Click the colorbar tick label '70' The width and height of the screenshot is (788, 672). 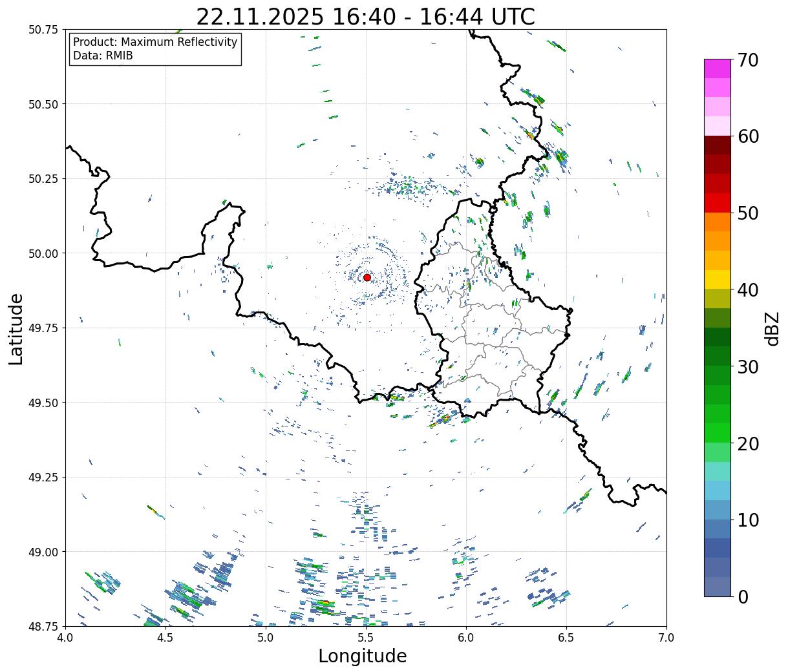(748, 59)
